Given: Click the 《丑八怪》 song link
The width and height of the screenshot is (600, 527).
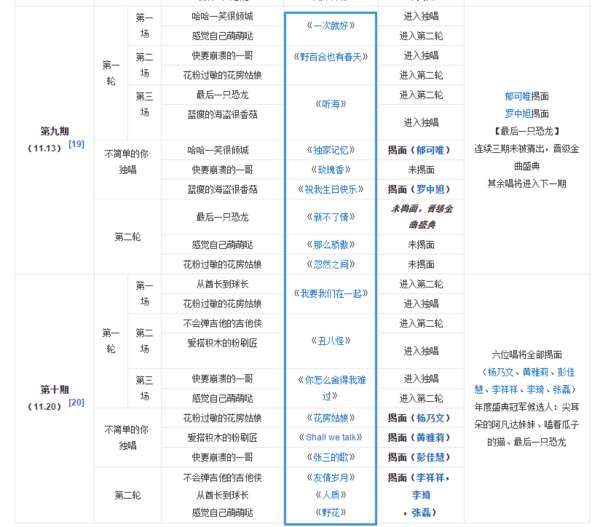Looking at the screenshot, I should 331,341.
